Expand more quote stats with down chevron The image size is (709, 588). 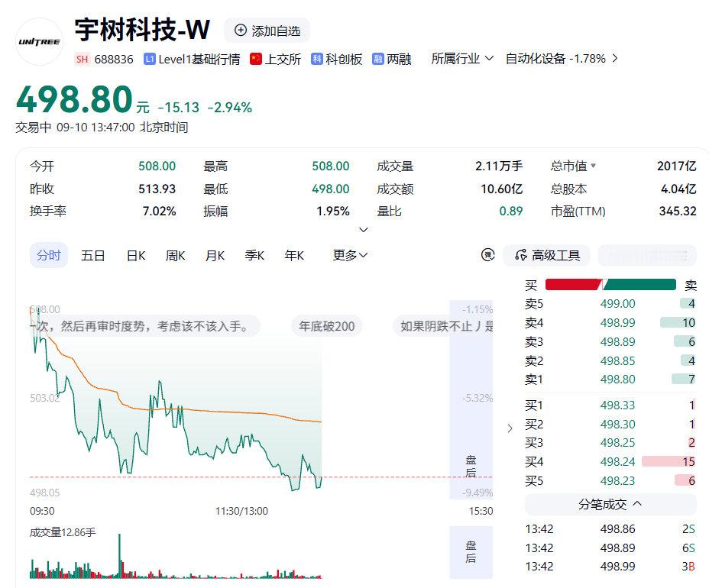(363, 230)
